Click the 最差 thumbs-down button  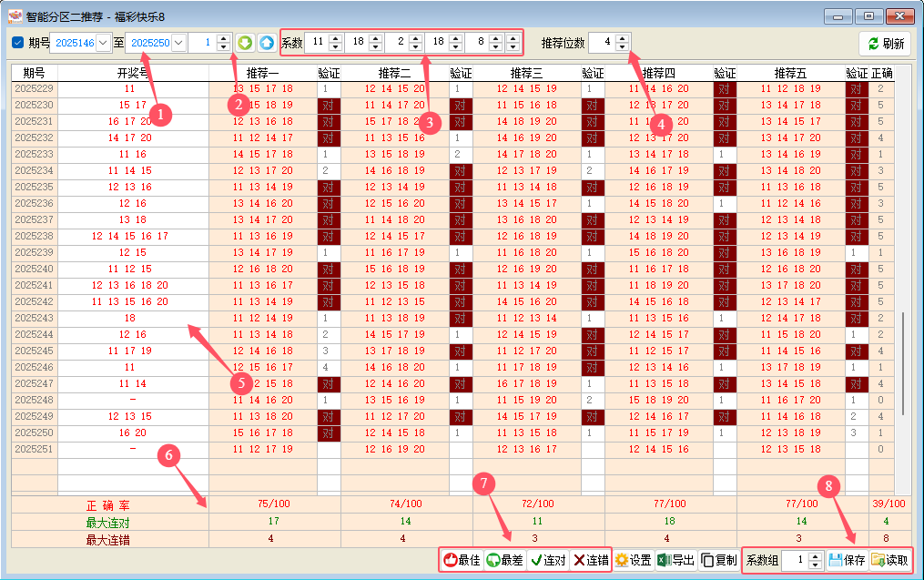pyautogui.click(x=504, y=560)
